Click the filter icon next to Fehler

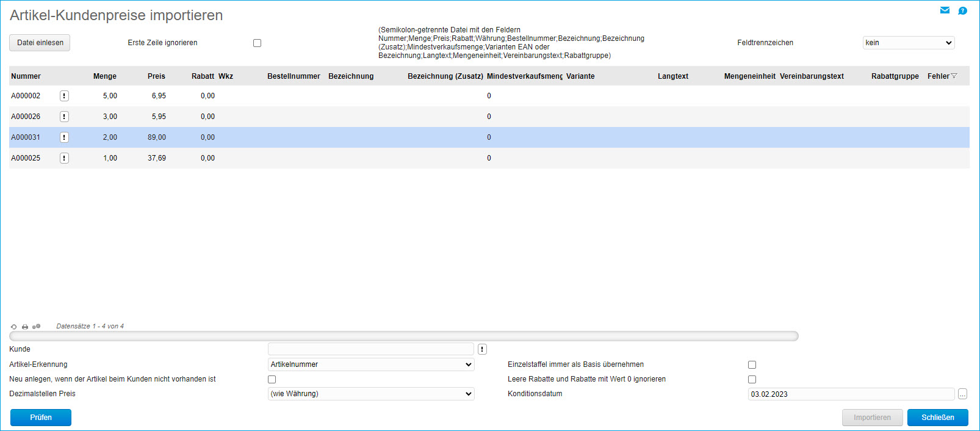[x=954, y=76]
